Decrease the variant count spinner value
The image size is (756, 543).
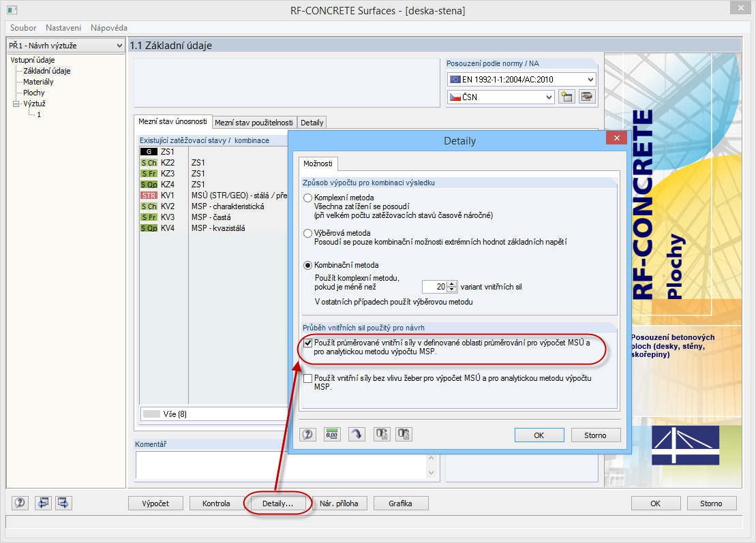pyautogui.click(x=452, y=290)
